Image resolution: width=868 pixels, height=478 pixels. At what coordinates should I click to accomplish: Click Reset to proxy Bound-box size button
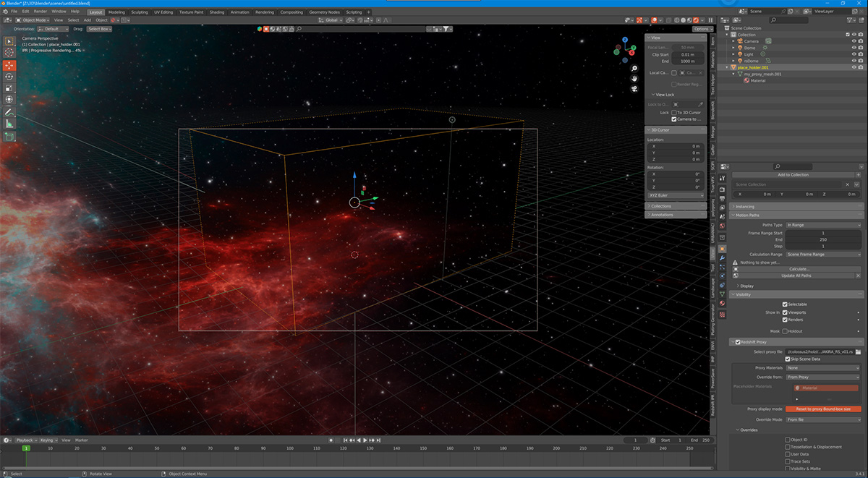click(x=822, y=409)
